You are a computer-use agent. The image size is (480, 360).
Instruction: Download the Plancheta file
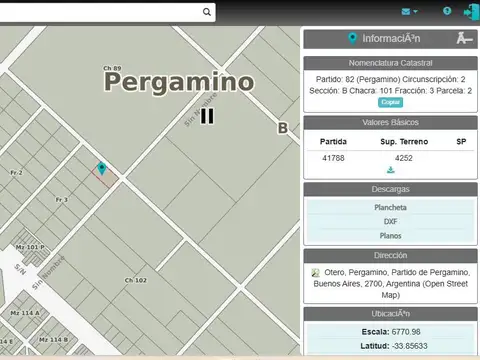click(x=390, y=207)
